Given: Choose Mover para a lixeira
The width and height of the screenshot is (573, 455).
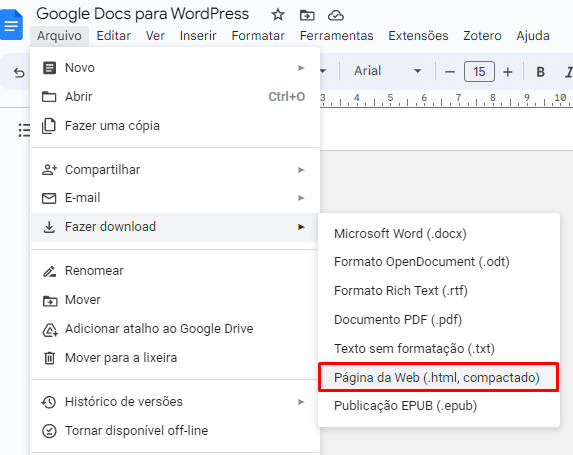Looking at the screenshot, I should point(175,358).
